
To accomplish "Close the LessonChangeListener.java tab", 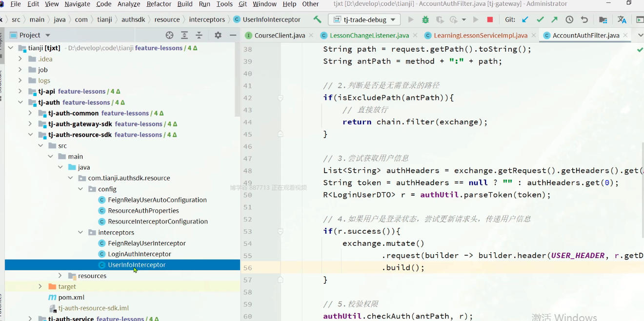I will pos(415,35).
